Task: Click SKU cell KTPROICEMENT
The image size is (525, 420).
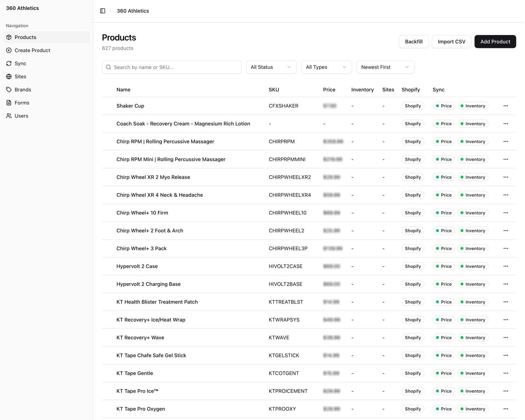Action: point(288,391)
